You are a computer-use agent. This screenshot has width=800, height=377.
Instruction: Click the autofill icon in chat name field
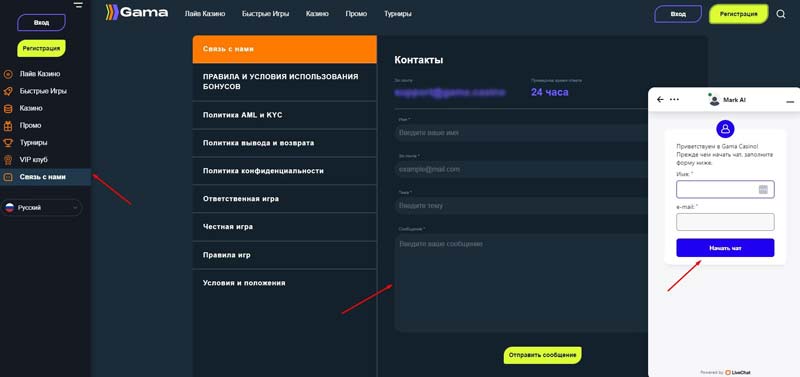[763, 189]
